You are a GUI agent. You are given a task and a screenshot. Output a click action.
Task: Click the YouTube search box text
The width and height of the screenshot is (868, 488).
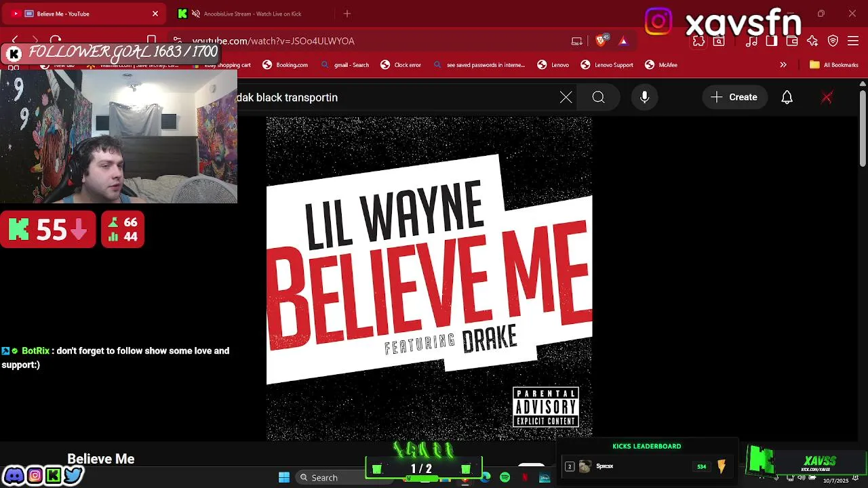(287, 98)
